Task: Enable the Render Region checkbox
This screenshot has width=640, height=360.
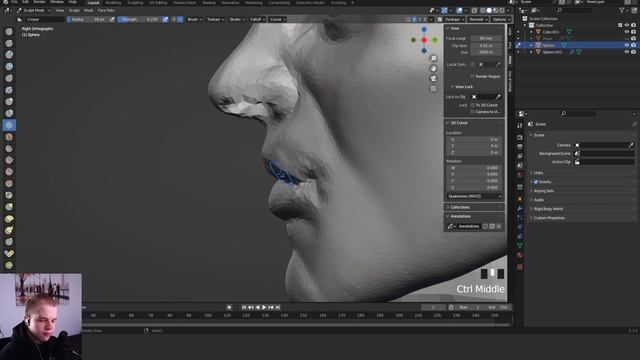Action: 473,76
